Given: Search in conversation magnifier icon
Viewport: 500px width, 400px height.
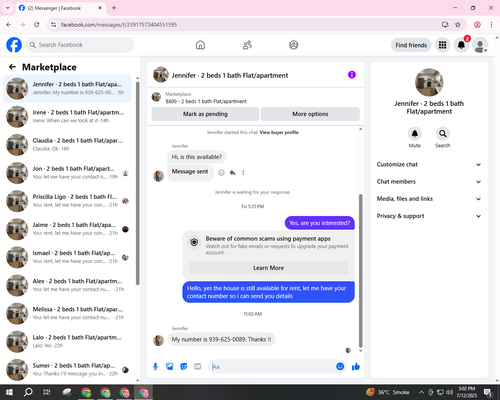Looking at the screenshot, I should coord(443,134).
